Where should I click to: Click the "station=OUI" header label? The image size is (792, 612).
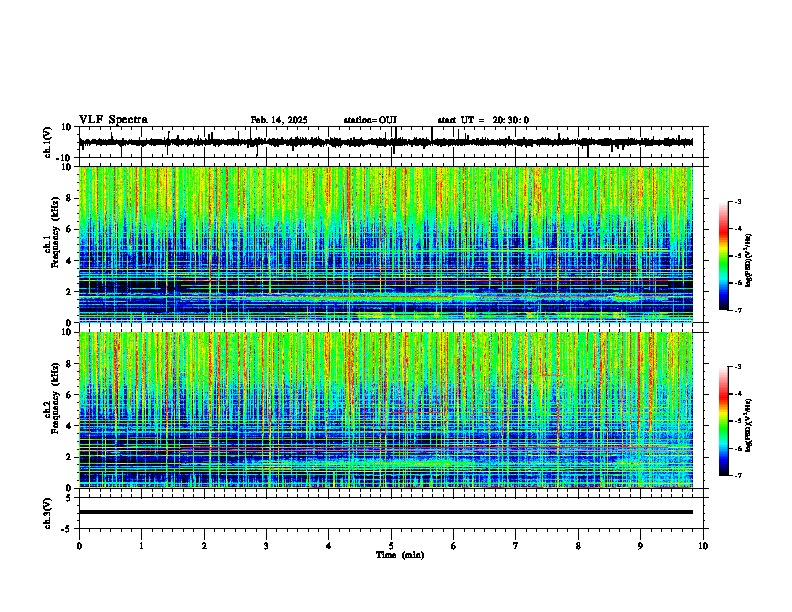pyautogui.click(x=370, y=120)
